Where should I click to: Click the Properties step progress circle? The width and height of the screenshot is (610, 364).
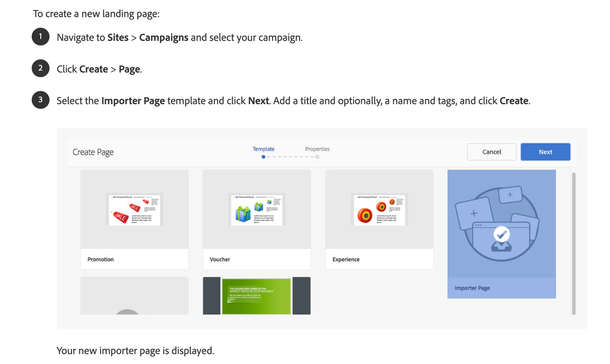click(x=317, y=157)
